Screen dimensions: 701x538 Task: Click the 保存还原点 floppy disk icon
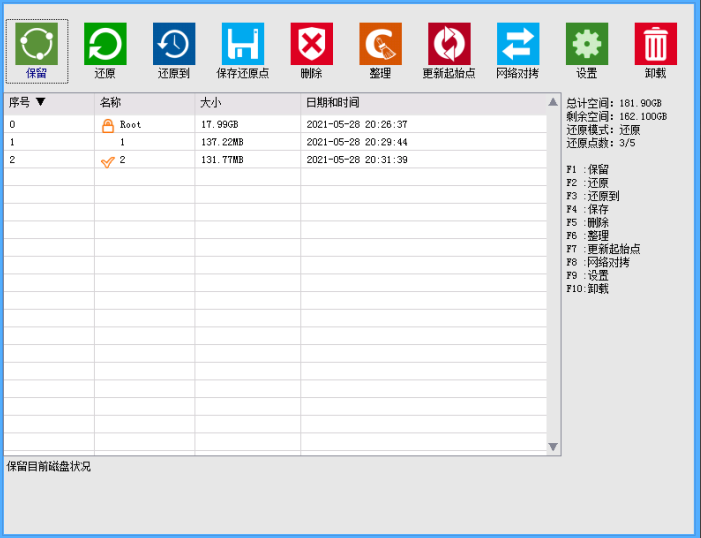tap(243, 44)
